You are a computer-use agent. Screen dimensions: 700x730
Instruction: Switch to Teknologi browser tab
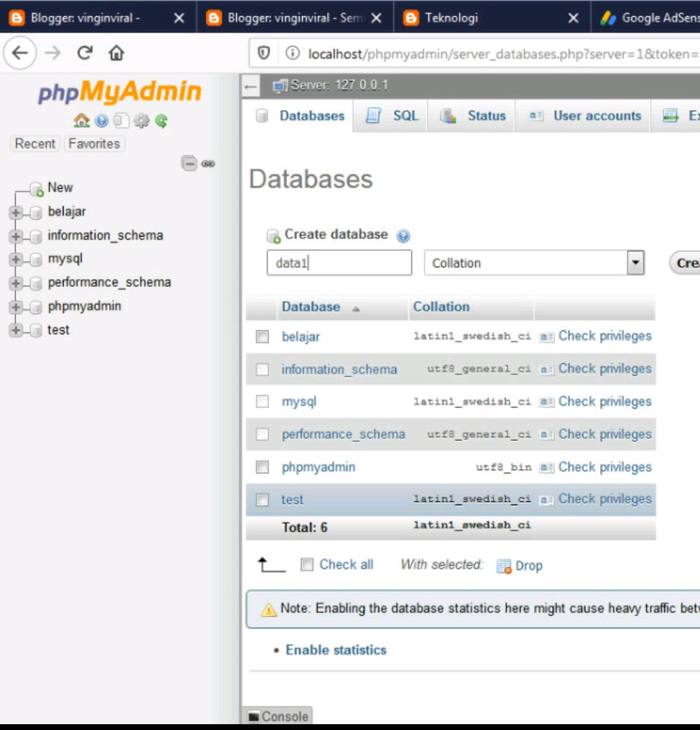(493, 17)
